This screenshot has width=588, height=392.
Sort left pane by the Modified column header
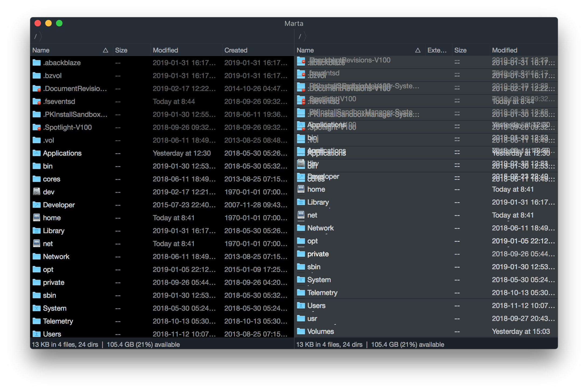[165, 50]
